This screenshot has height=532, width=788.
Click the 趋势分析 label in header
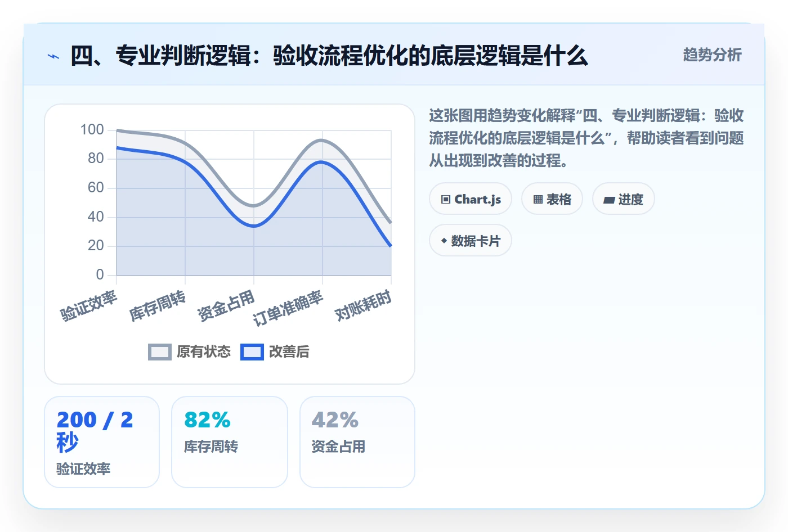(x=712, y=55)
